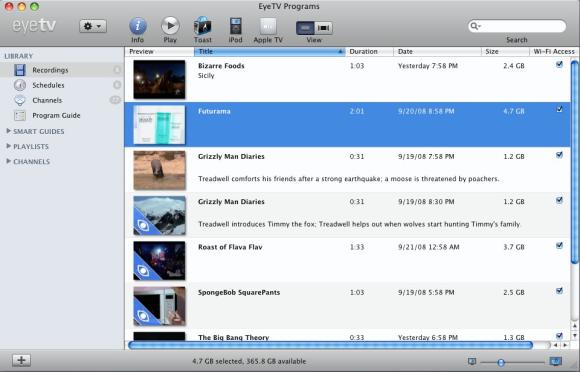580x372 pixels.
Task: Open search magnifier options
Action: click(x=475, y=26)
